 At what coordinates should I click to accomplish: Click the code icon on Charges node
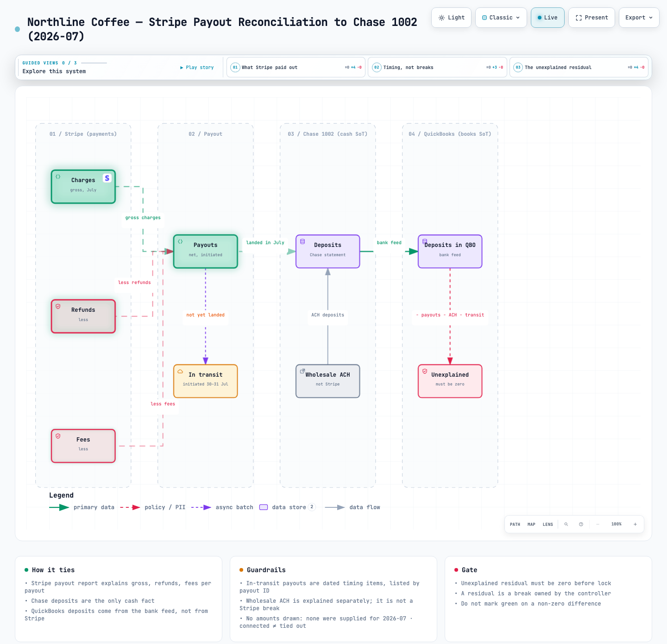pyautogui.click(x=58, y=177)
